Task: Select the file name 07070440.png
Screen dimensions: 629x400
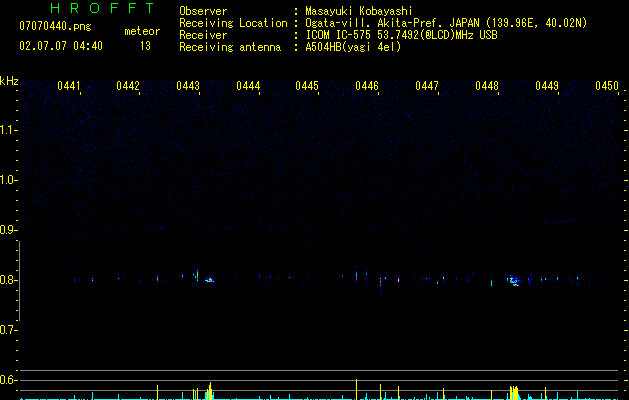Action: [55, 26]
